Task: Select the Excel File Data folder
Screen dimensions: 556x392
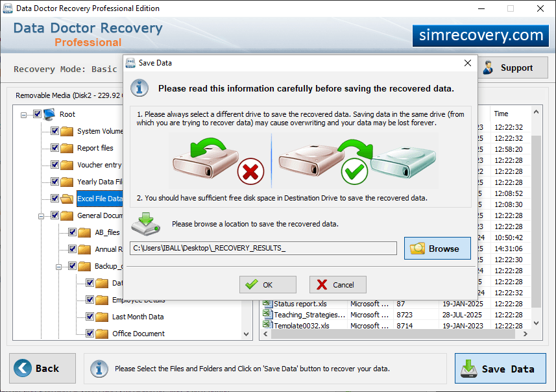Action: (x=100, y=199)
